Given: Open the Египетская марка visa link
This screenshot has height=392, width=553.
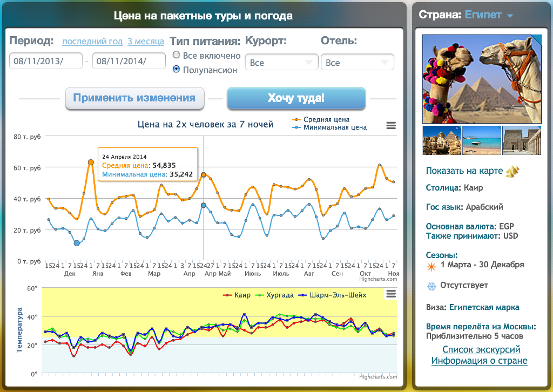Looking at the screenshot, I should pos(484,307).
